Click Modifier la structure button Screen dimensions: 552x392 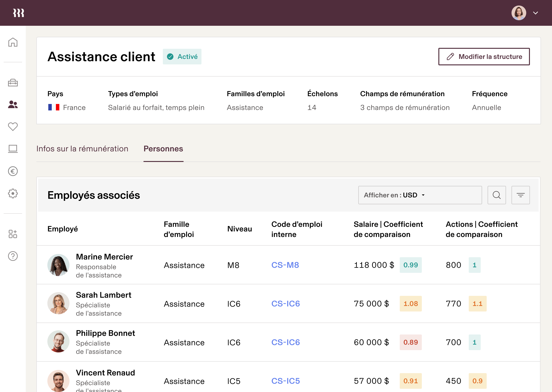point(484,57)
